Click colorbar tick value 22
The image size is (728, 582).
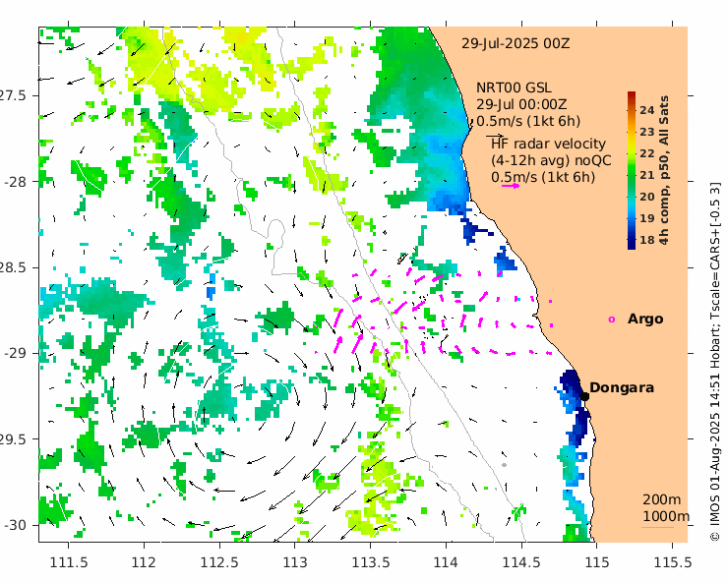click(646, 153)
